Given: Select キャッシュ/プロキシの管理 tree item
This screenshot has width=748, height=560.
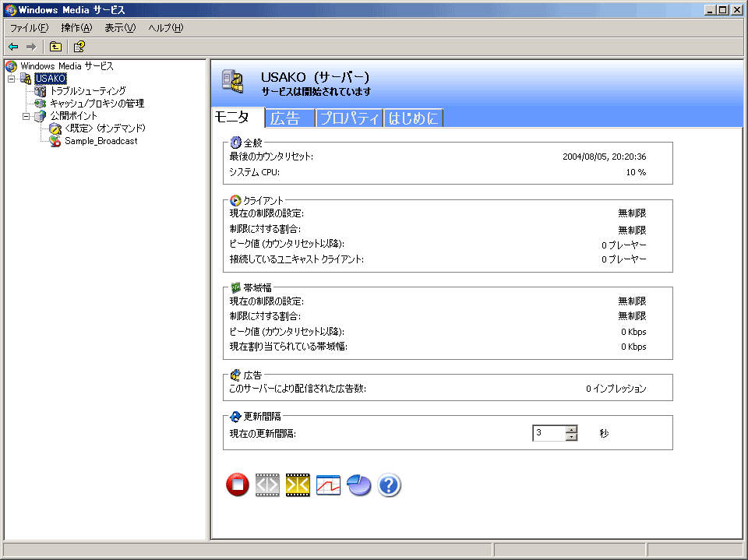Looking at the screenshot, I should (x=97, y=104).
